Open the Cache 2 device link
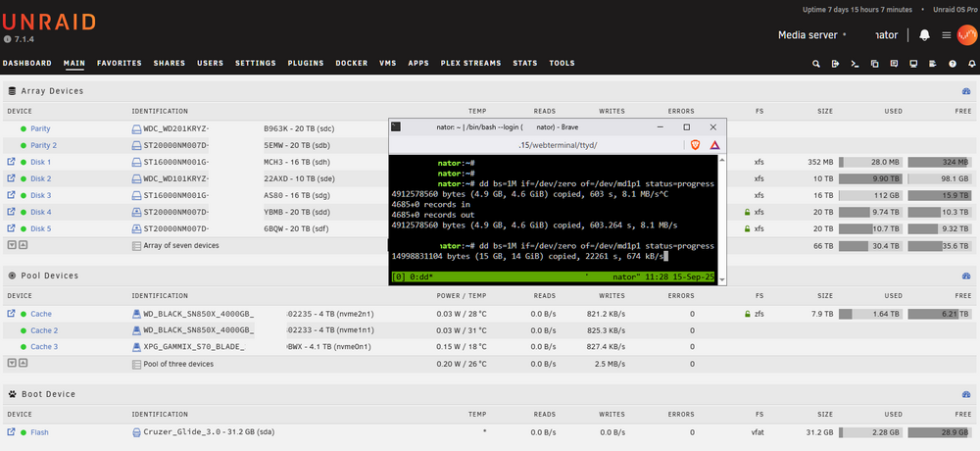The width and height of the screenshot is (980, 451). 44,330
